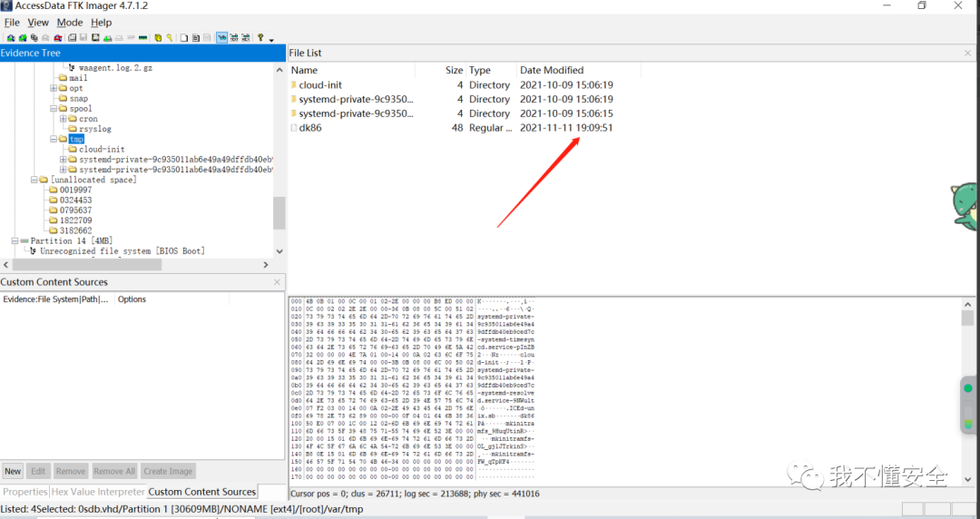The height and width of the screenshot is (519, 980).
Task: Open the Image Mounting tool
Action: pyautogui.click(x=34, y=37)
